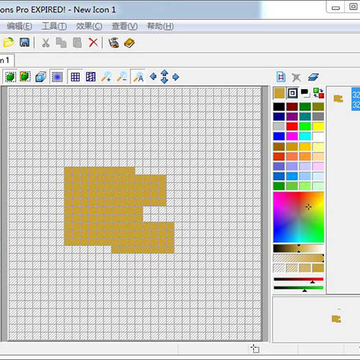The image size is (360, 360).
Task: Click the blue 3D cube icon
Action: (41, 77)
